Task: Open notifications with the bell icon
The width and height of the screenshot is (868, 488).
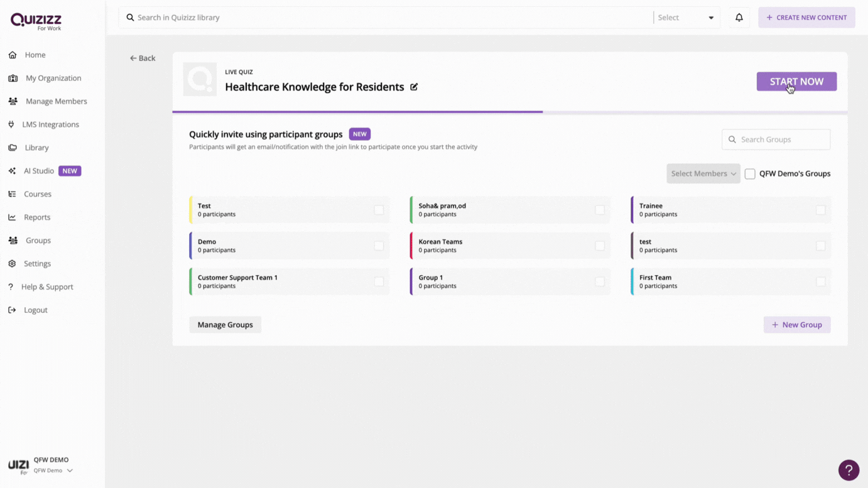Action: tap(739, 18)
